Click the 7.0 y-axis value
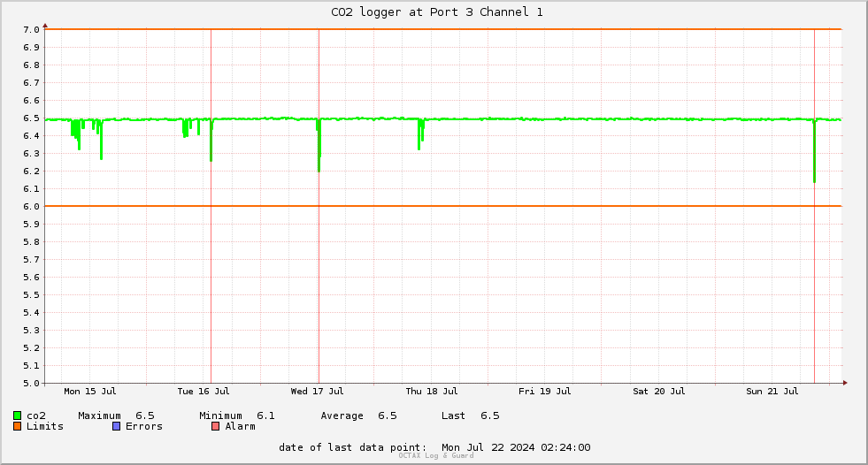The width and height of the screenshot is (868, 465). click(x=31, y=29)
